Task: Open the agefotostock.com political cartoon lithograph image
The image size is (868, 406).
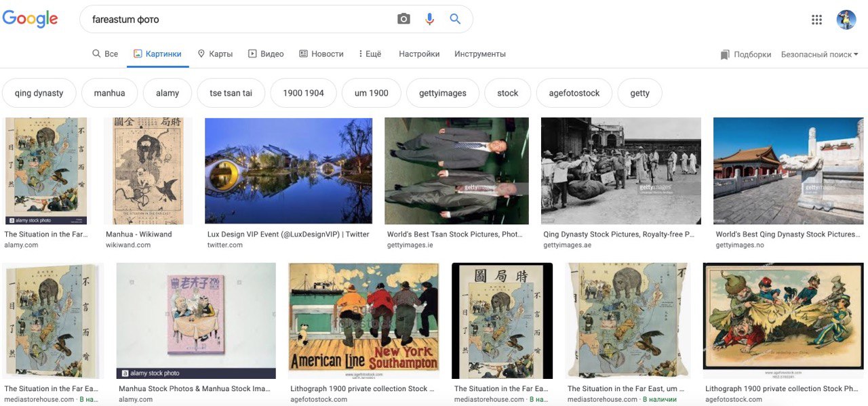Action: point(783,321)
